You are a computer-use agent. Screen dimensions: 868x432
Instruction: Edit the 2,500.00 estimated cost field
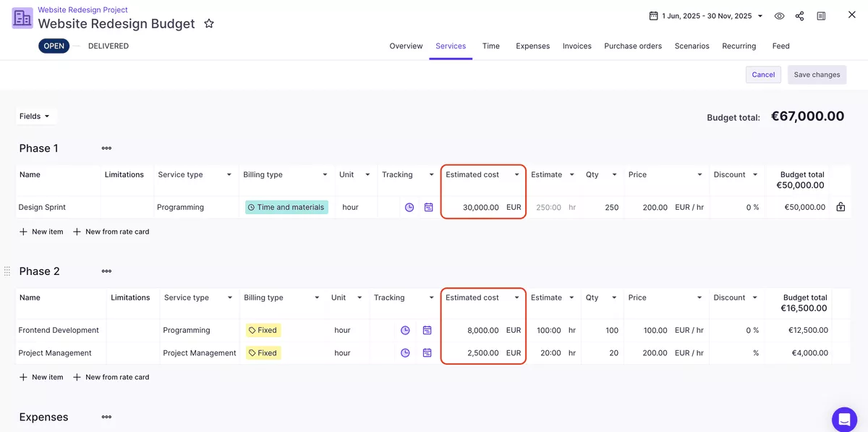(x=483, y=354)
